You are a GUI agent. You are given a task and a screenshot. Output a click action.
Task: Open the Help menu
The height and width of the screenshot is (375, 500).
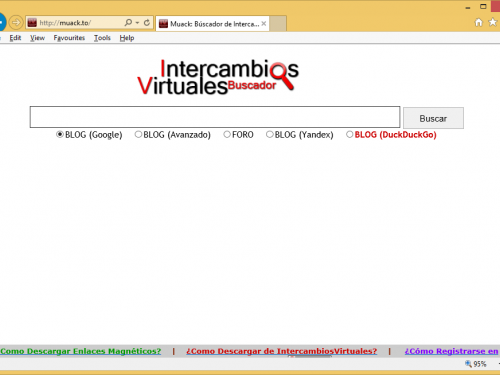127,38
